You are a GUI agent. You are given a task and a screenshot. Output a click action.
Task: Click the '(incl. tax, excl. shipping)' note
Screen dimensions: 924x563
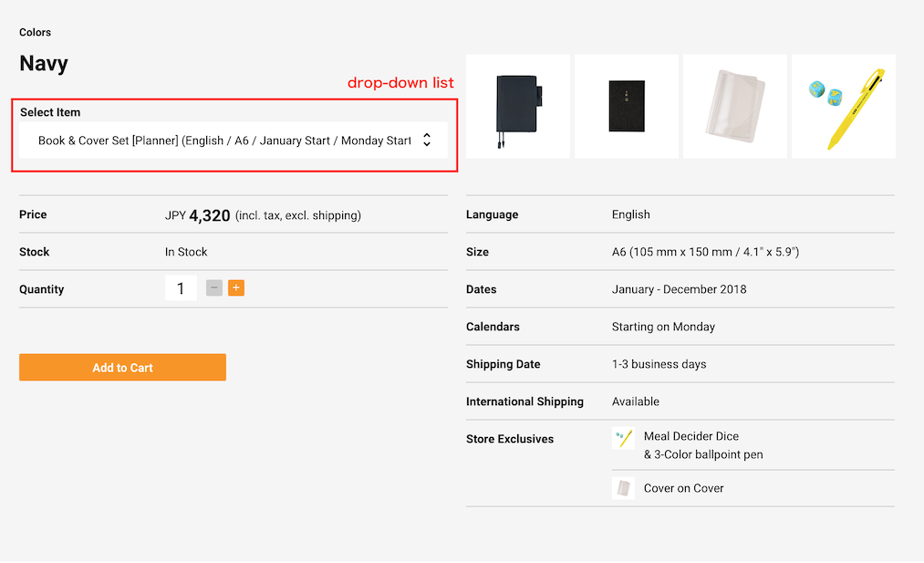(298, 215)
